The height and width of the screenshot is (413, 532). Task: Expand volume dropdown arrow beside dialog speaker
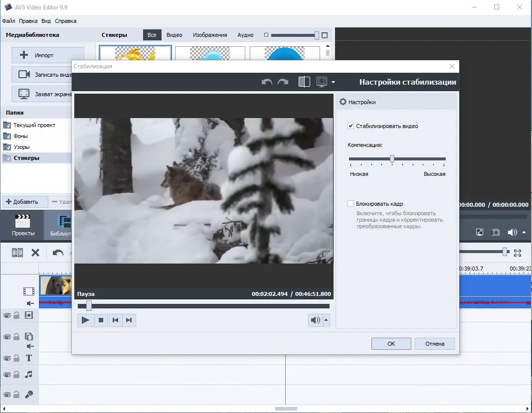click(x=327, y=320)
